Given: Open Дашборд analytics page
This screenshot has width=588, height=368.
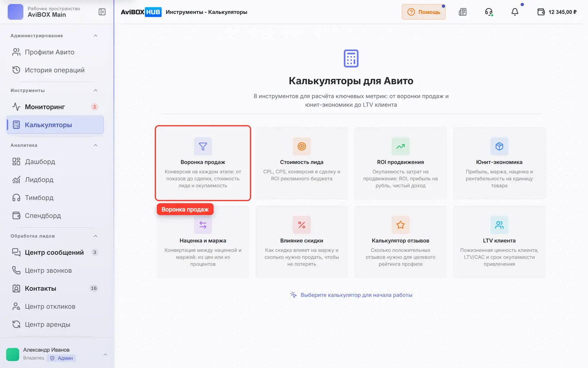Looking at the screenshot, I should coord(55,162).
